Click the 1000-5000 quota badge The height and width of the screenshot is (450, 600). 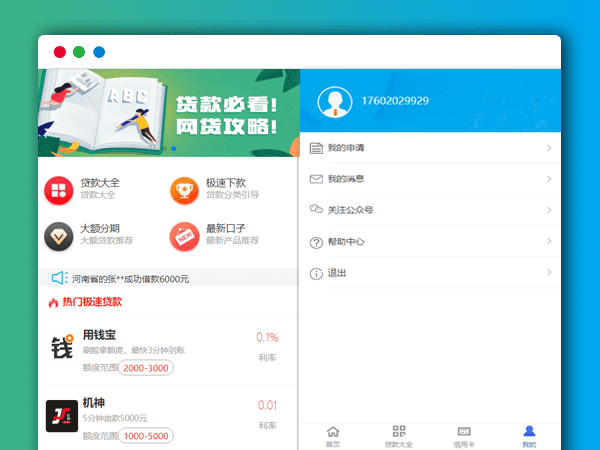tap(146, 436)
